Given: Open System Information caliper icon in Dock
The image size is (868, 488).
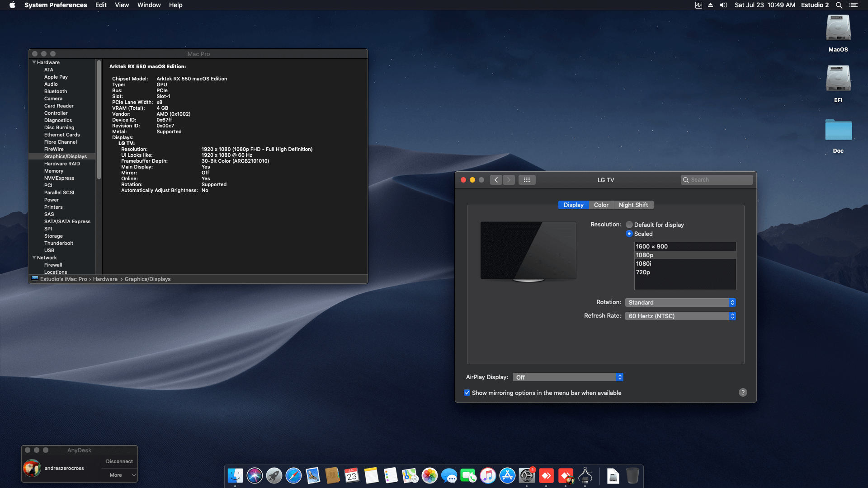Looking at the screenshot, I should tap(585, 476).
